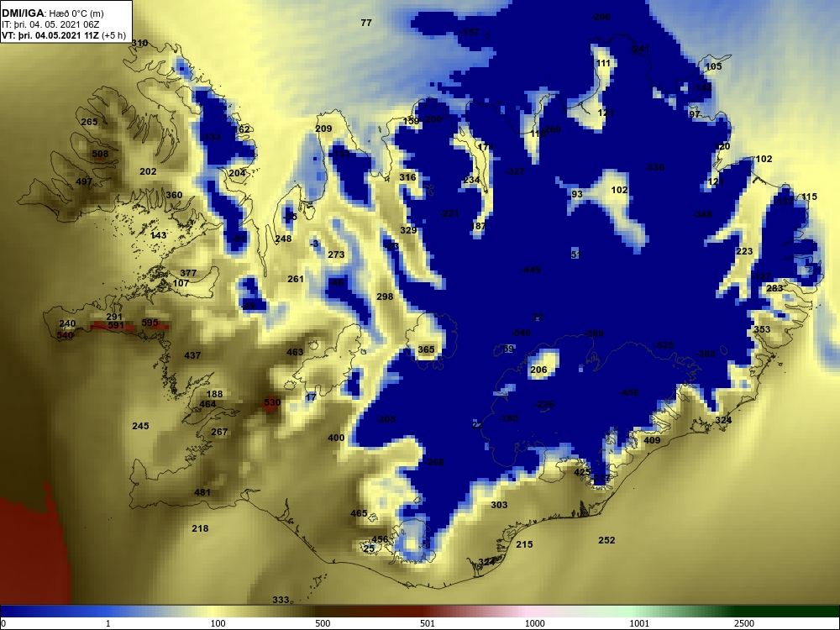Click the '456' value label
The width and height of the screenshot is (840, 630).
pos(380,539)
